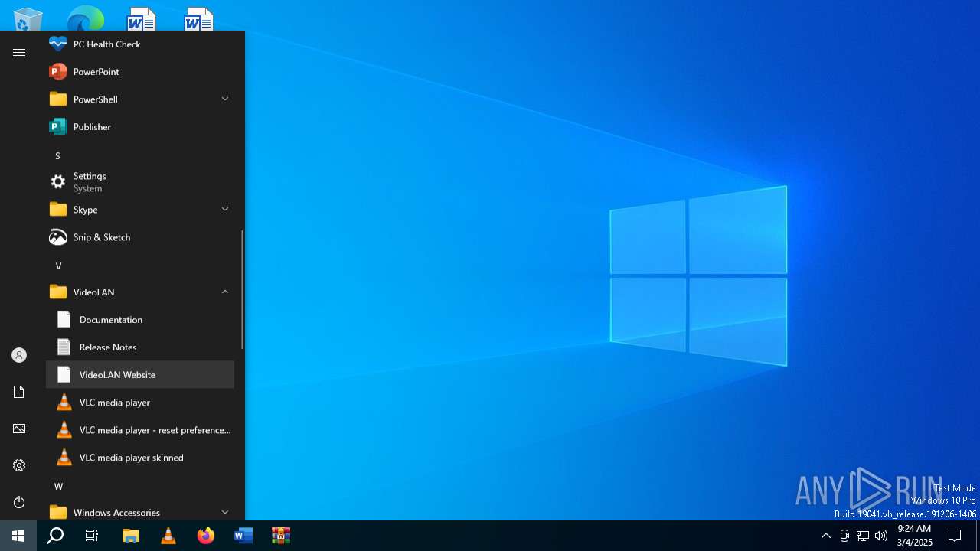
Task: Open user account icon in Start sidebar
Action: click(x=19, y=355)
